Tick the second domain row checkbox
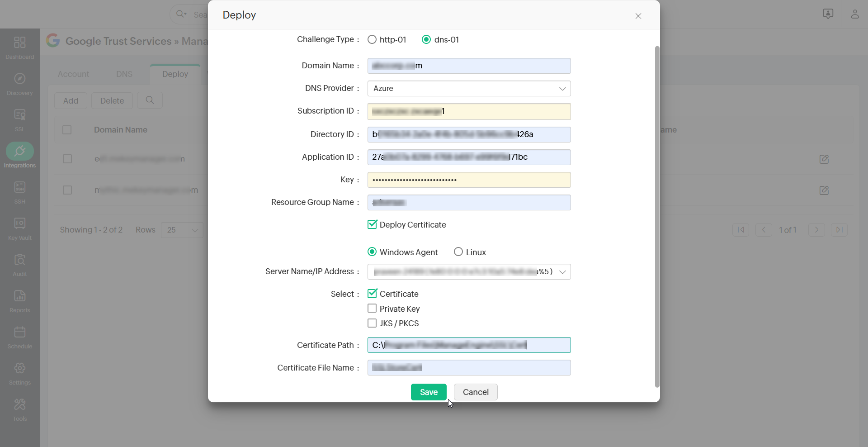 pos(67,190)
